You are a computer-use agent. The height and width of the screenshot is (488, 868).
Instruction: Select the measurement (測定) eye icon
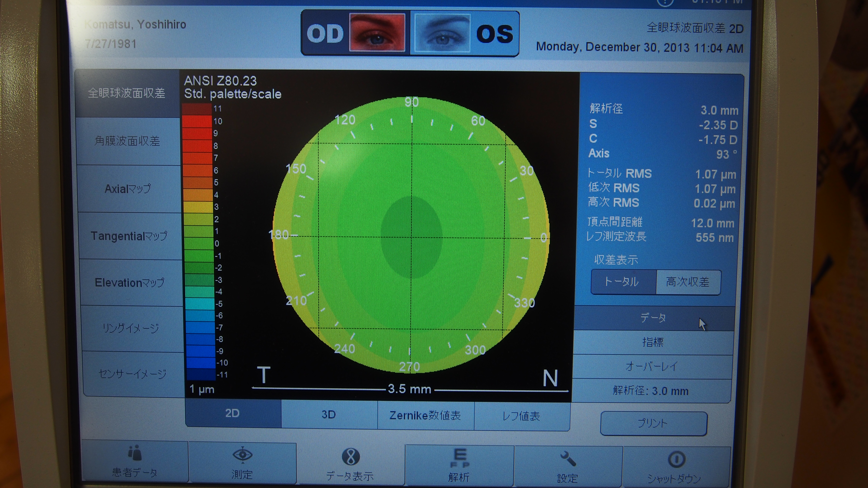coord(242,455)
